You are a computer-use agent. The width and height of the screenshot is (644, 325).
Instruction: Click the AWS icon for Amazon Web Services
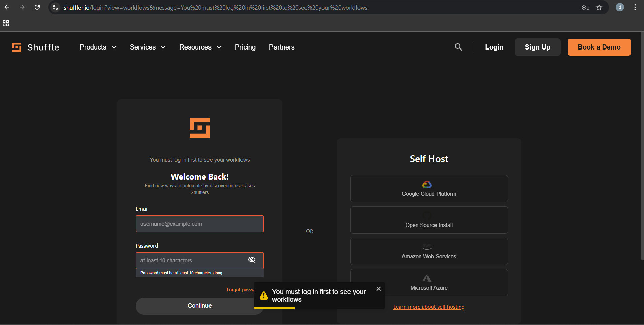point(426,247)
